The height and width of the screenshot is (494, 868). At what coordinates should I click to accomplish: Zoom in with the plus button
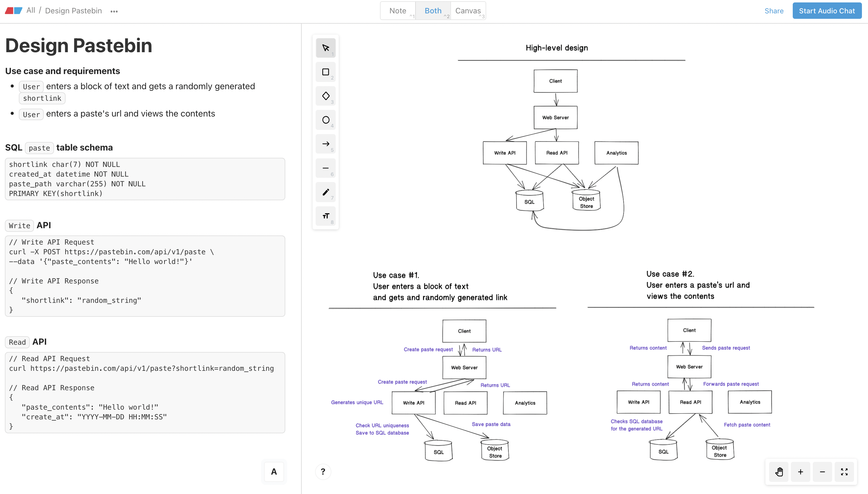801,472
